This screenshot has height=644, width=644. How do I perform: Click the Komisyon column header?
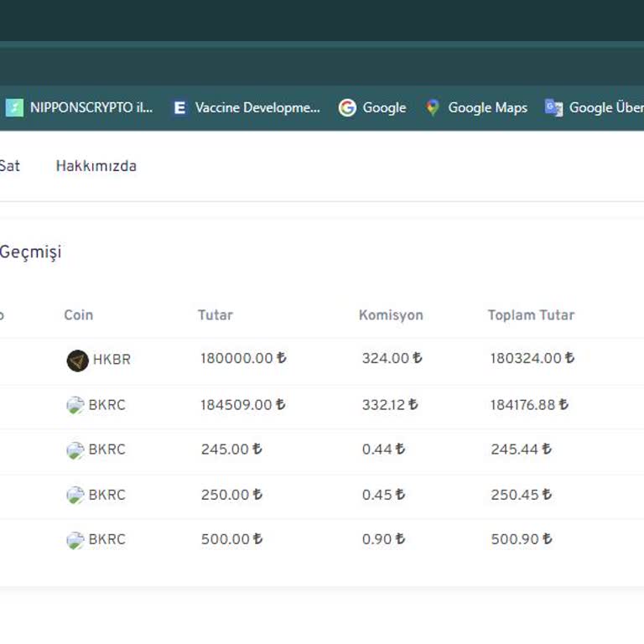click(391, 315)
